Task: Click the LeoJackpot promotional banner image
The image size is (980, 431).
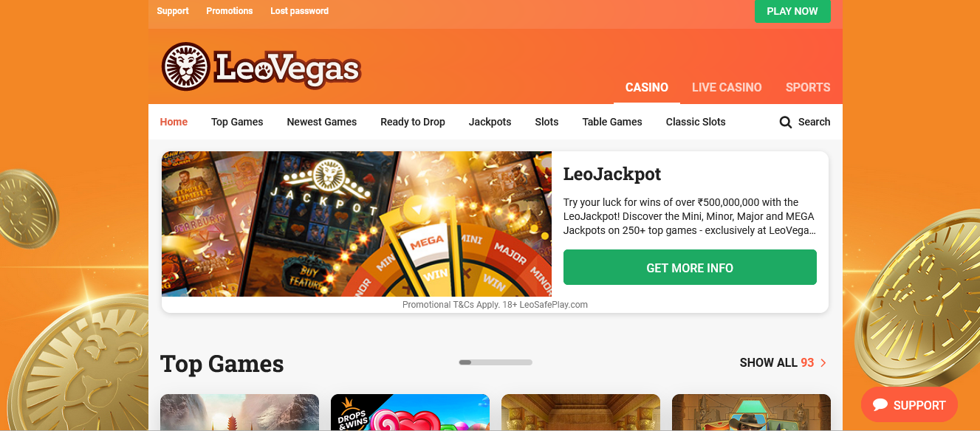Action: (x=357, y=224)
